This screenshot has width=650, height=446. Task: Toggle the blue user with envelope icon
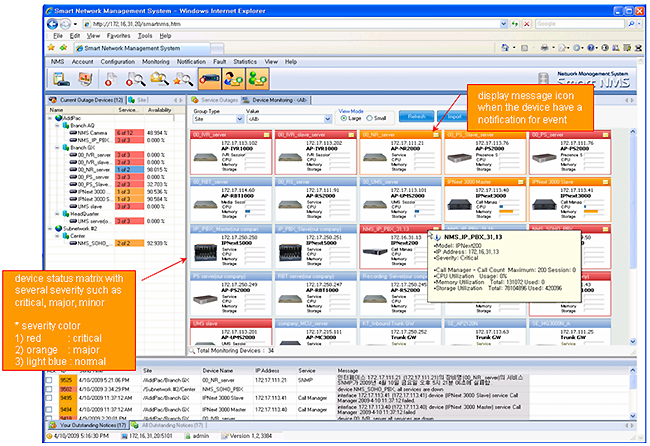tap(233, 79)
